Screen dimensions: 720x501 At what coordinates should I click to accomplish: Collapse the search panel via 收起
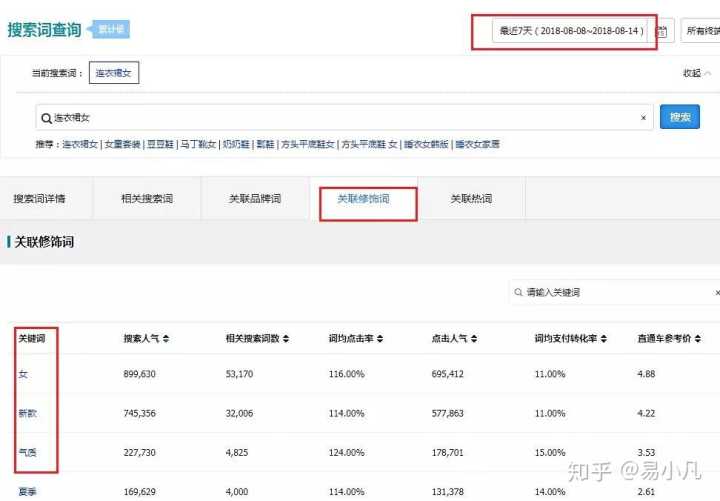tap(695, 73)
